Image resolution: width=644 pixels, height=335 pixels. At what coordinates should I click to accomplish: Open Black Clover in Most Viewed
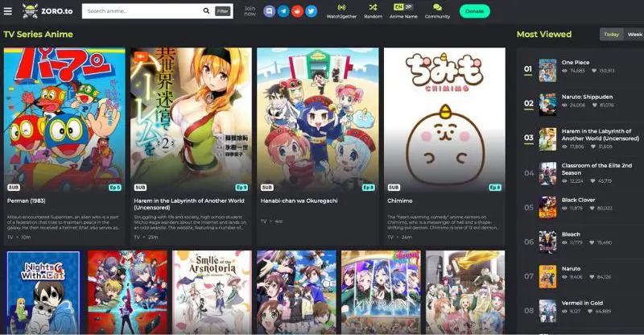(x=578, y=200)
